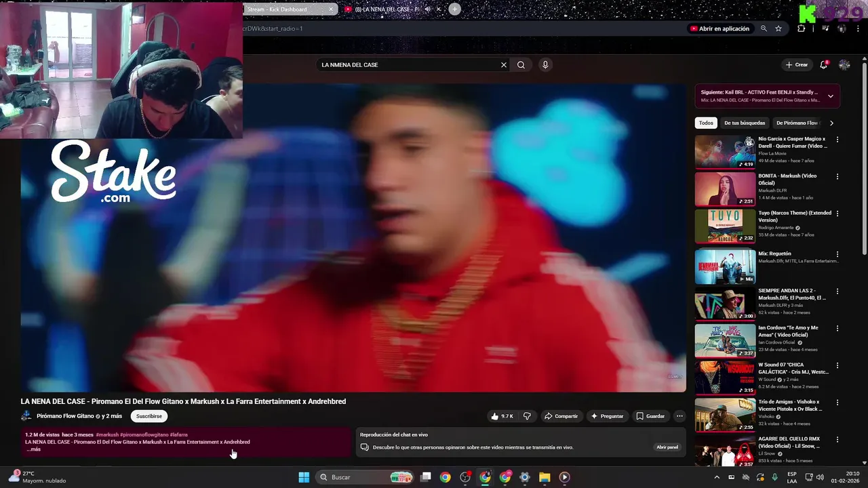Viewport: 868px width, 488px height.
Task: Open options for Nio Garcia video
Action: (837, 140)
